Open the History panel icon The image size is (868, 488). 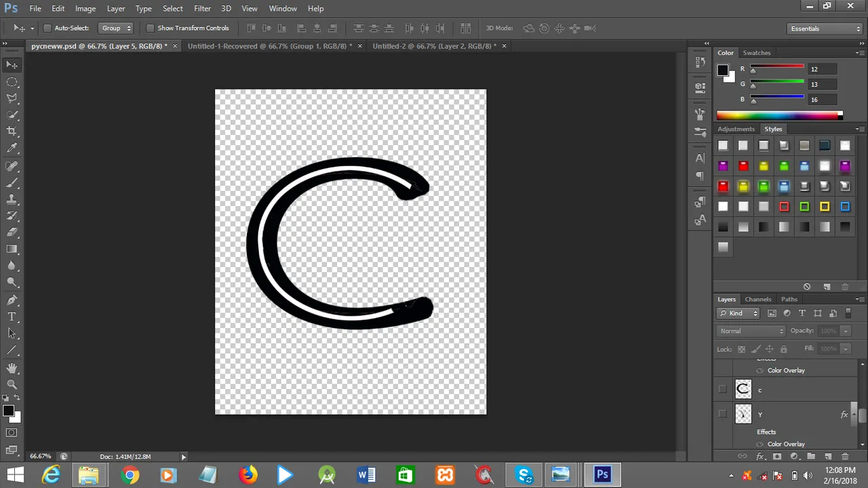(x=700, y=62)
